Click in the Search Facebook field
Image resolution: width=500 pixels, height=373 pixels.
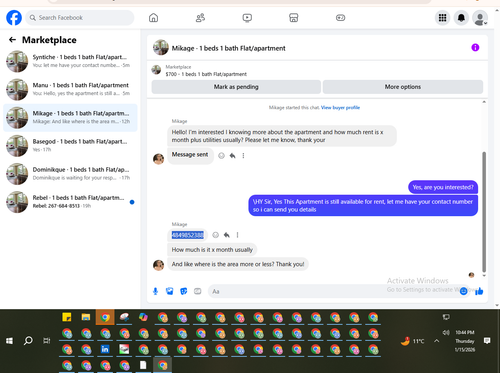[x=80, y=18]
